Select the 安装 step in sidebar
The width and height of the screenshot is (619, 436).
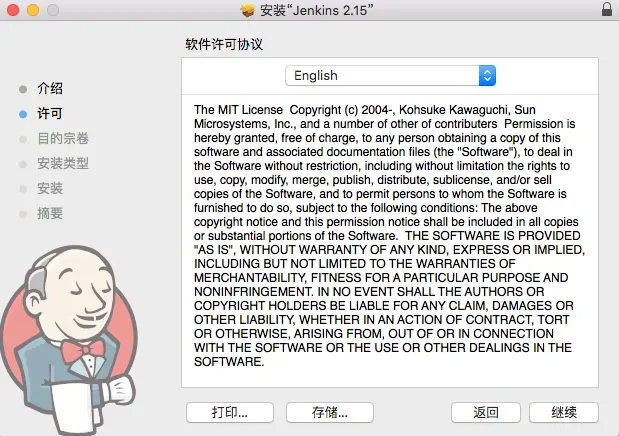(x=50, y=188)
